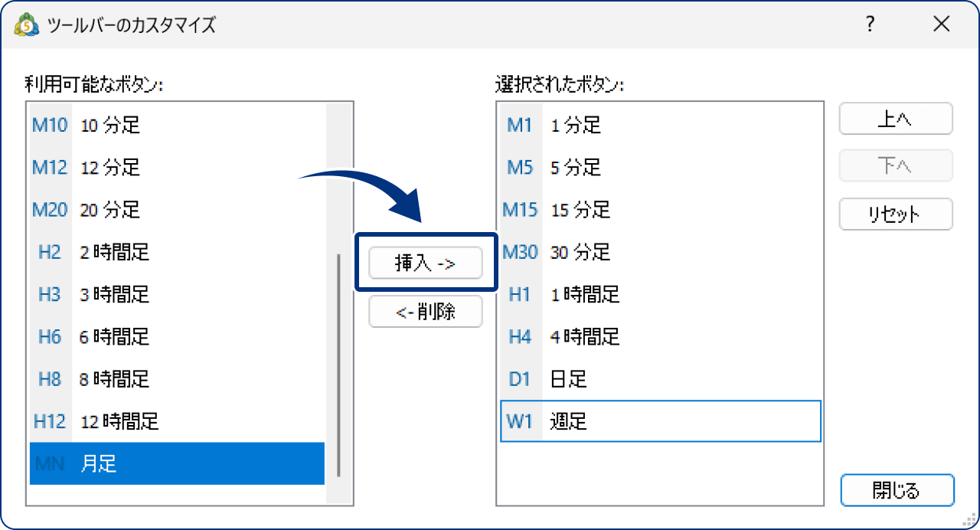Select the M20 20分足 list entry
The width and height of the screenshot is (980, 530).
coord(153,210)
